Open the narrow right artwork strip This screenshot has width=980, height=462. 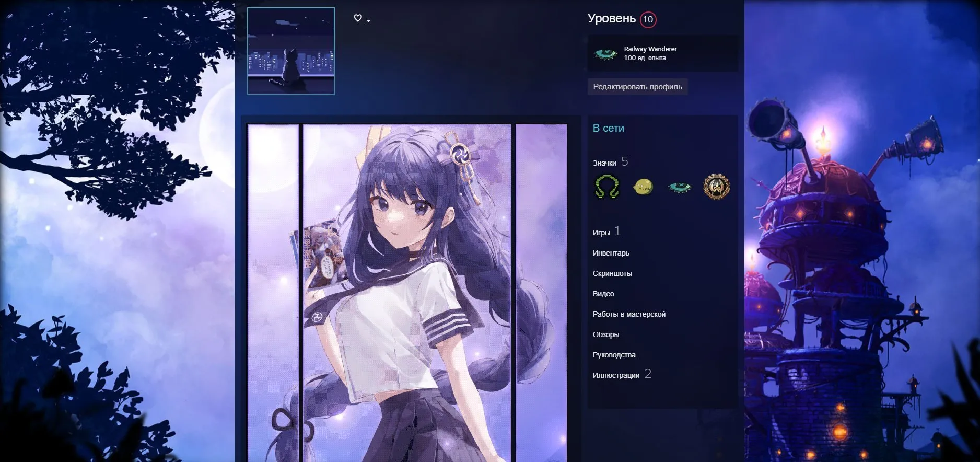(541, 293)
